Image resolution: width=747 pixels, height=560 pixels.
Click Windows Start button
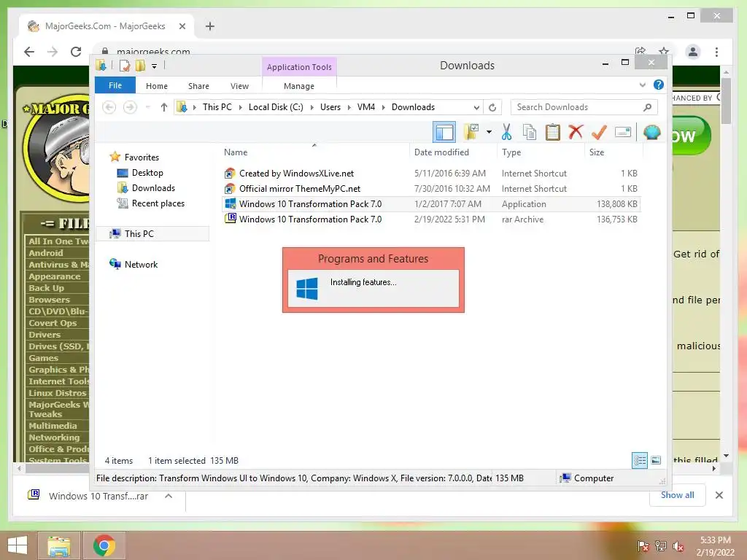[x=18, y=545]
